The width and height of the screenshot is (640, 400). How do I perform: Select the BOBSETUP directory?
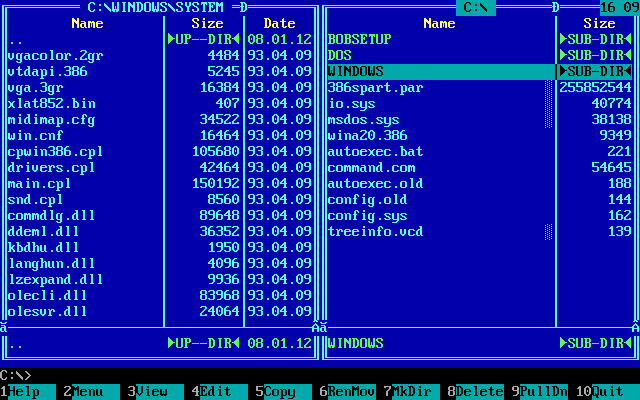[480, 39]
